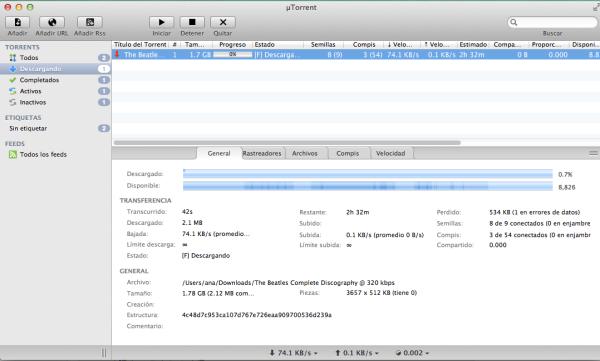Click the RSS feed icon for Todos los feeds
Screen dimensions: 600x361
pyautogui.click(x=13, y=154)
